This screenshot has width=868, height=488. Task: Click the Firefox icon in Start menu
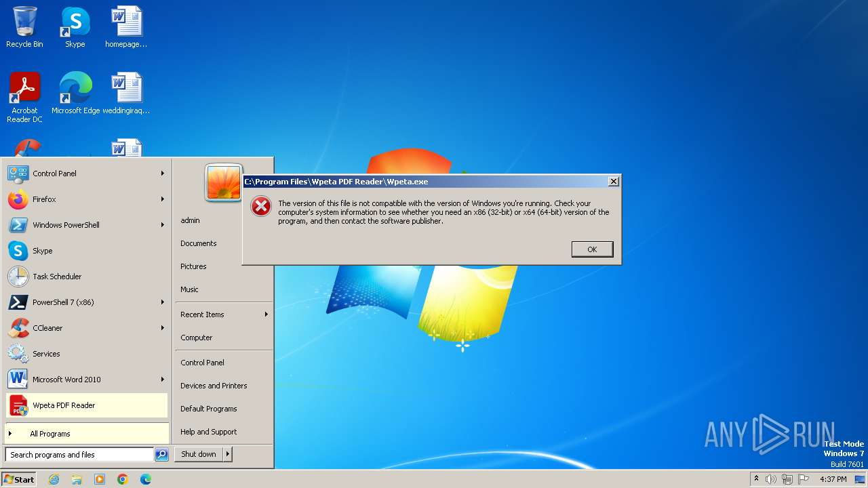[x=18, y=199]
